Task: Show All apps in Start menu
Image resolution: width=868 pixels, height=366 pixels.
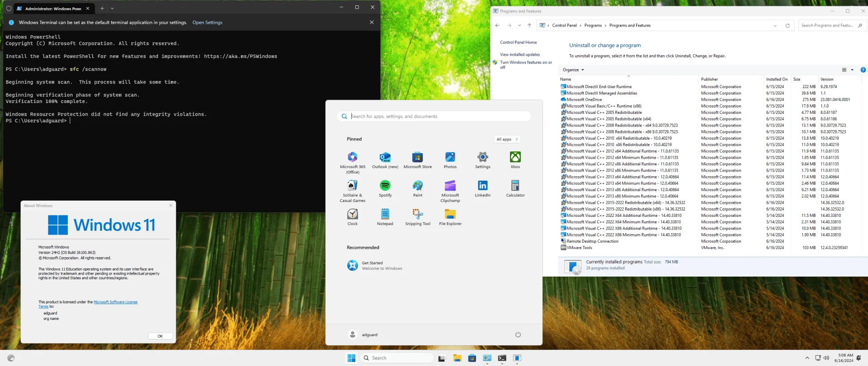Action: click(x=507, y=139)
